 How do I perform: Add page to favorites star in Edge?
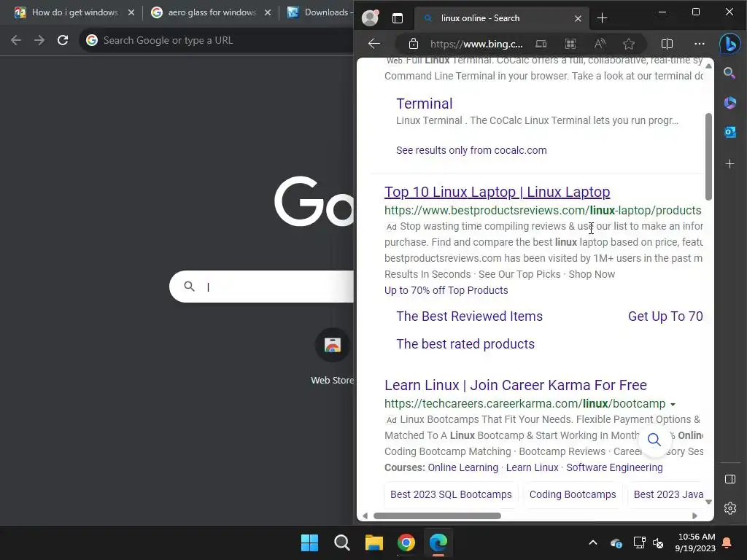[x=629, y=44]
